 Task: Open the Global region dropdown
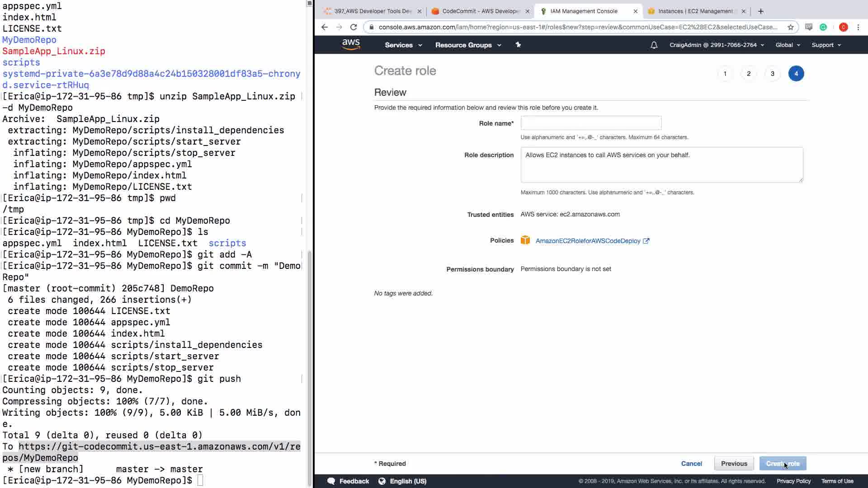(x=788, y=45)
